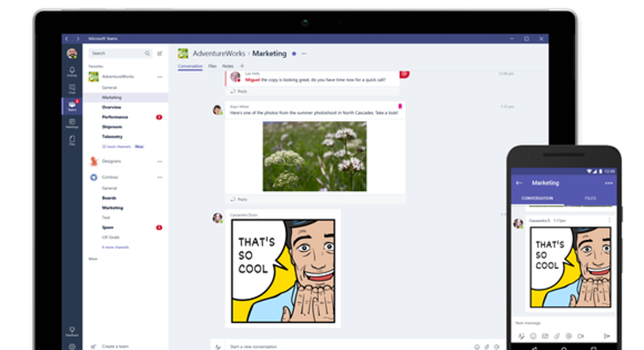Click Create a team at sidebar bottom

coord(115,347)
